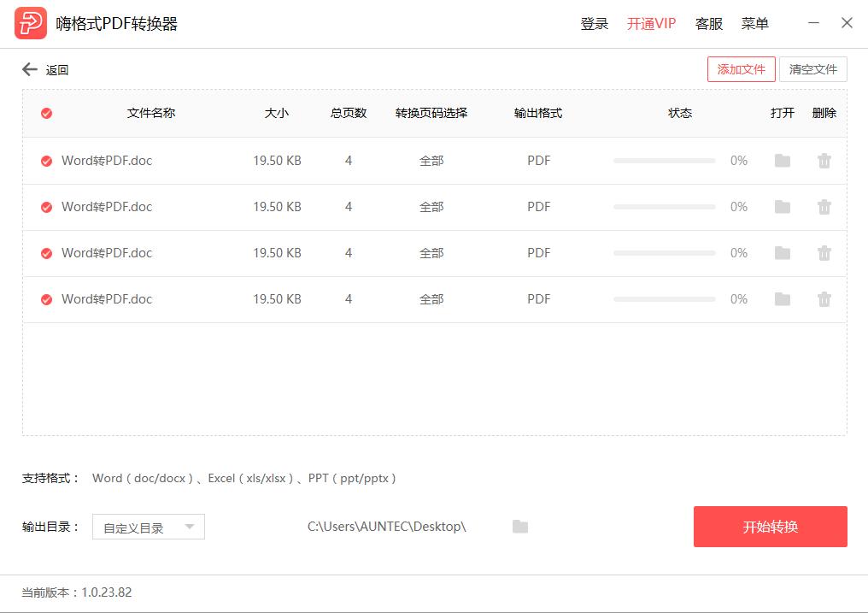Deselect the third file's red check circle
Screen dimensions: 868x613
46,252
